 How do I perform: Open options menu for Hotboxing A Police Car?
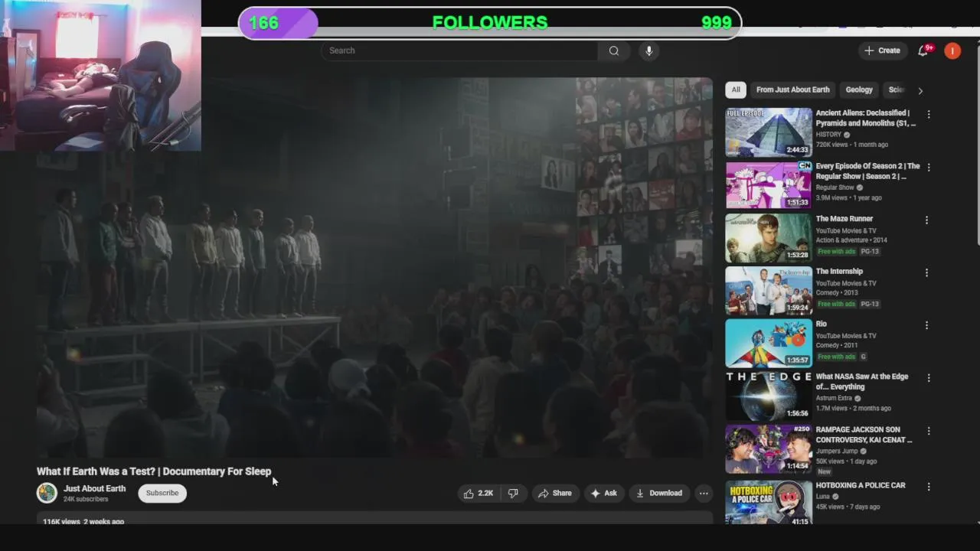(x=929, y=487)
